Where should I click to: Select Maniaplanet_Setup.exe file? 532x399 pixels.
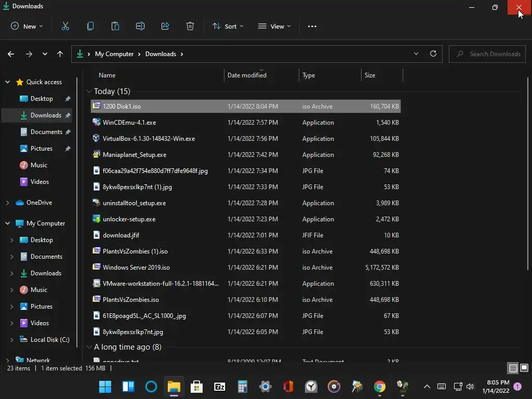(x=246, y=155)
